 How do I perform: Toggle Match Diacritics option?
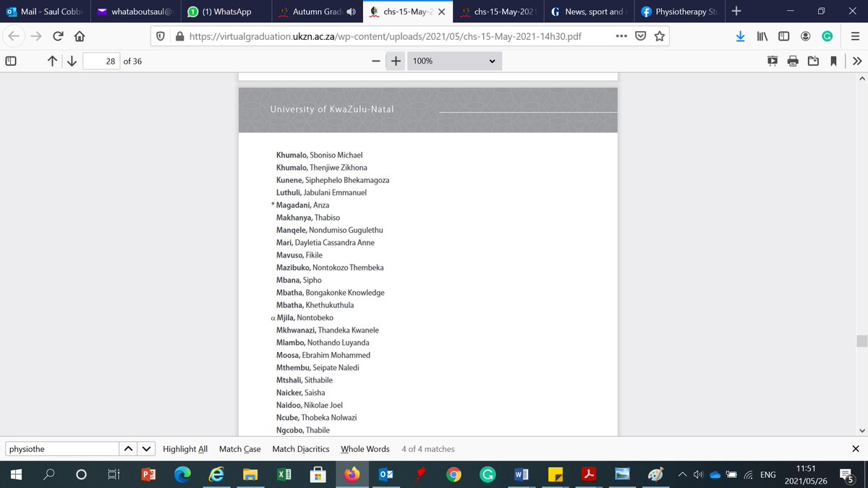coord(301,449)
